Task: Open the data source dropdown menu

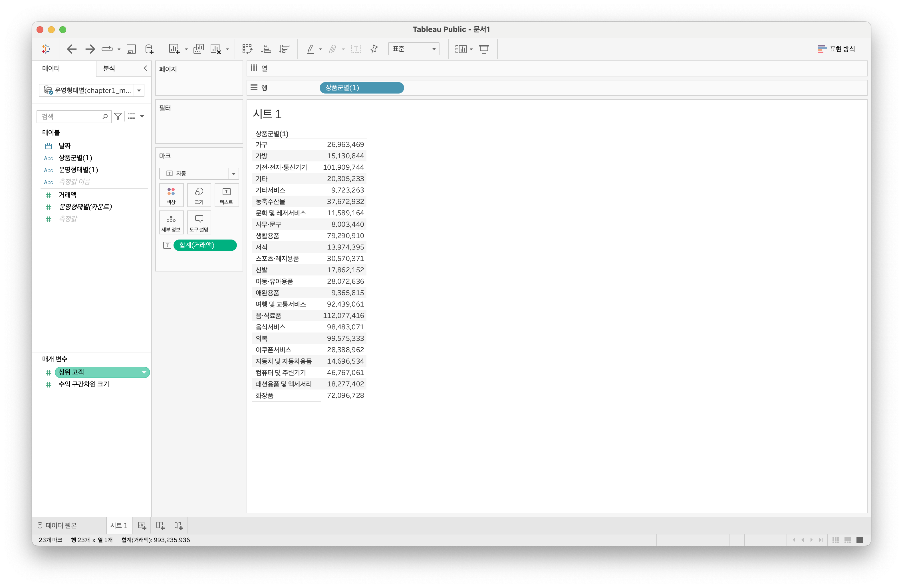Action: [139, 91]
